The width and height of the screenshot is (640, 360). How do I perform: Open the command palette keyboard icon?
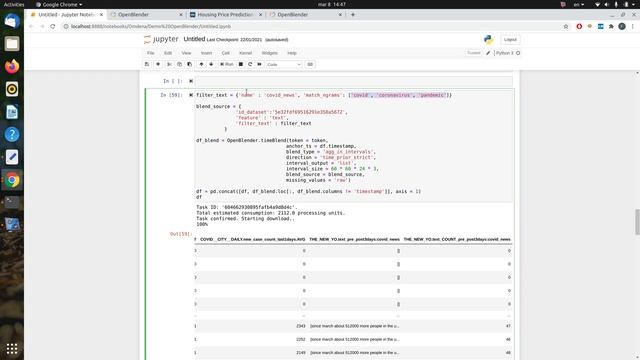point(310,64)
